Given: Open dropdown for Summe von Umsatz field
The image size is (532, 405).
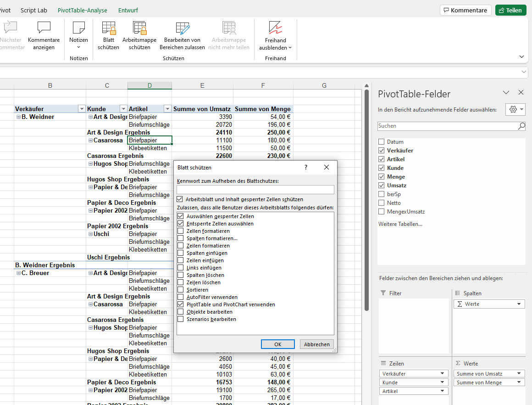Looking at the screenshot, I should click(x=519, y=374).
